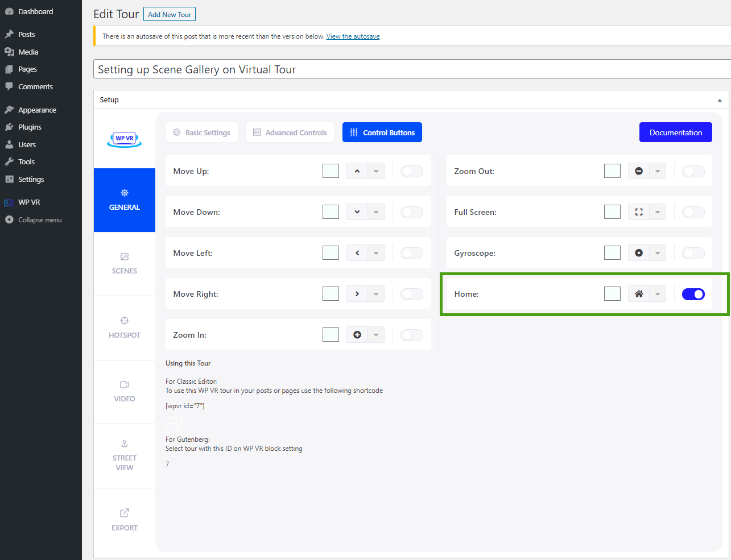The width and height of the screenshot is (731, 560).
Task: Open Appearance menu in sidebar
Action: click(37, 110)
